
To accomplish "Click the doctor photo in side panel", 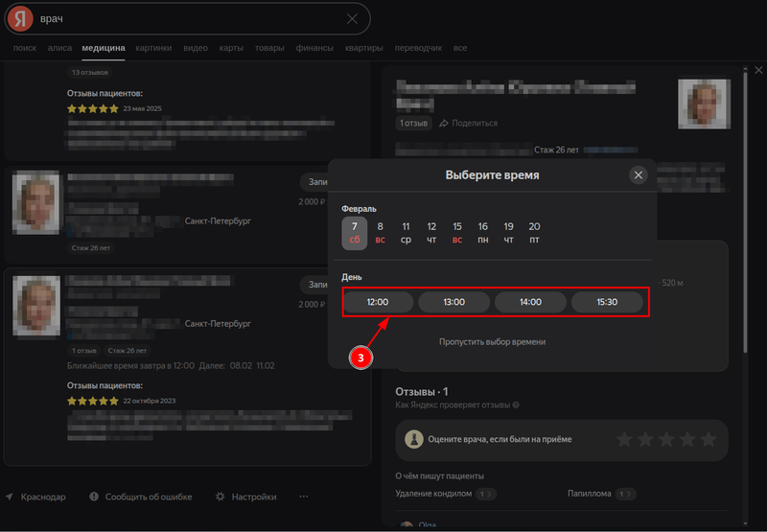I will (704, 104).
